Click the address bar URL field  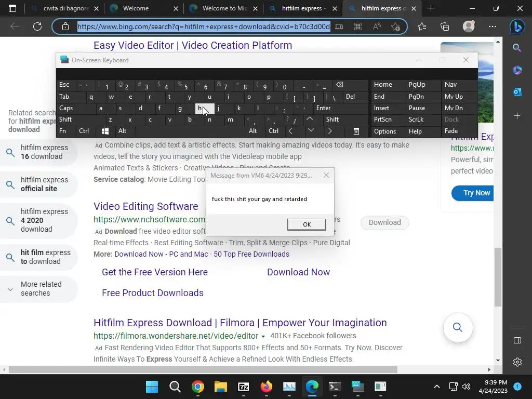[204, 26]
